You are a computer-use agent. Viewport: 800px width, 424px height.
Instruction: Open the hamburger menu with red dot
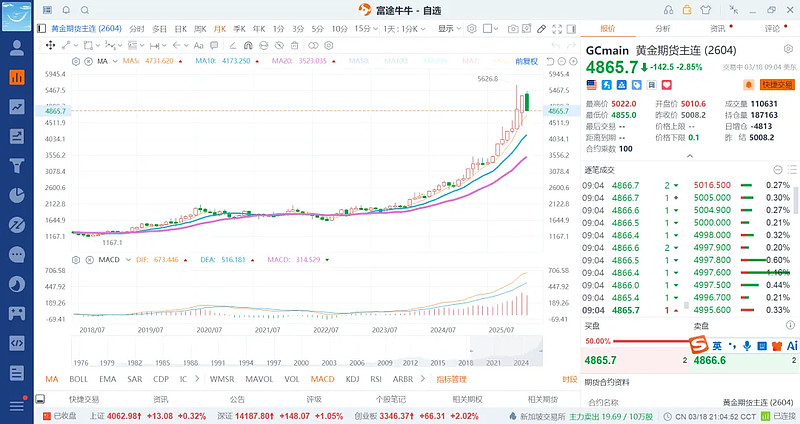tap(17, 405)
